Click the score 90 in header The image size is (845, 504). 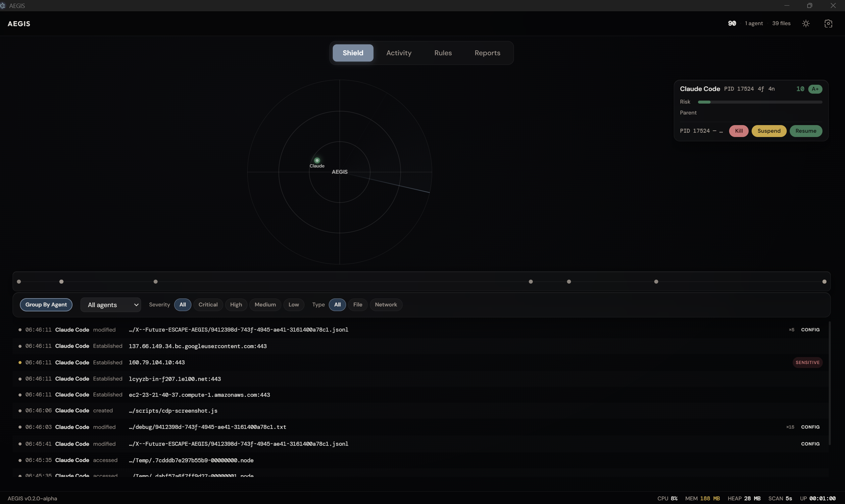[731, 23]
